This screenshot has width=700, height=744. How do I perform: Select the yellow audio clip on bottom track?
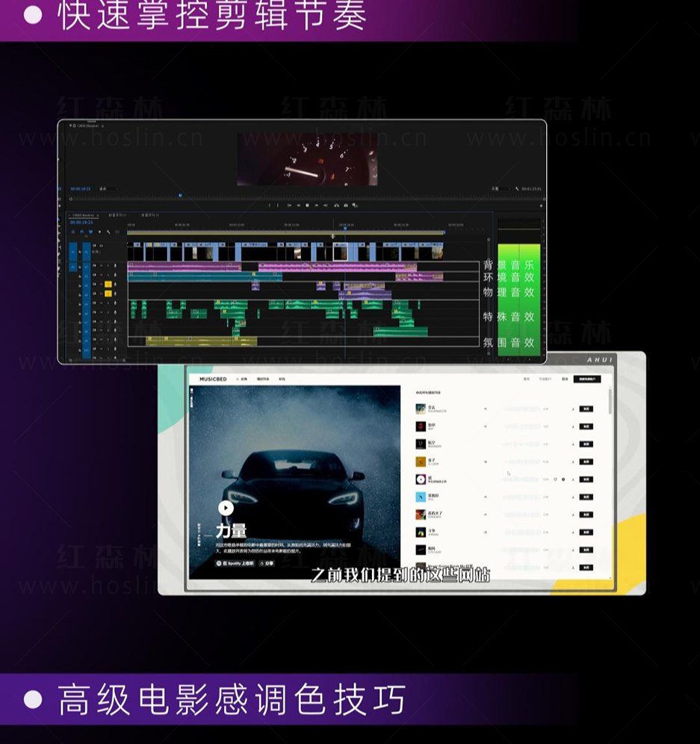[x=201, y=341]
